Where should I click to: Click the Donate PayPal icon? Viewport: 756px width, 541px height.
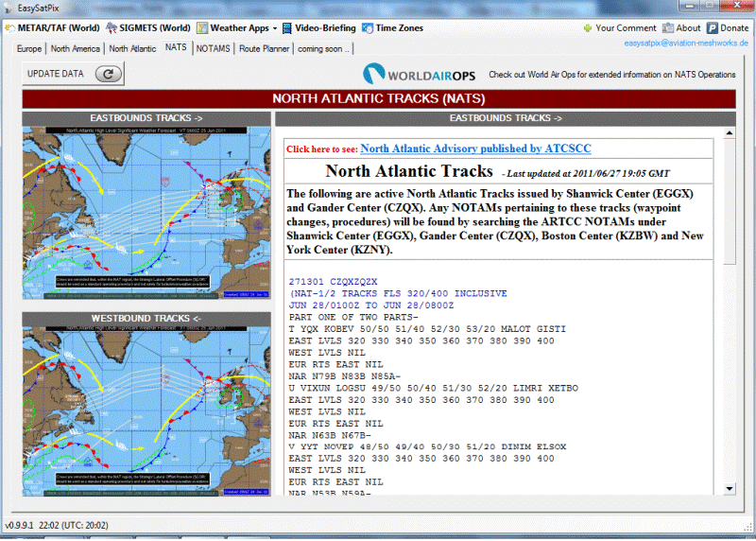(713, 28)
